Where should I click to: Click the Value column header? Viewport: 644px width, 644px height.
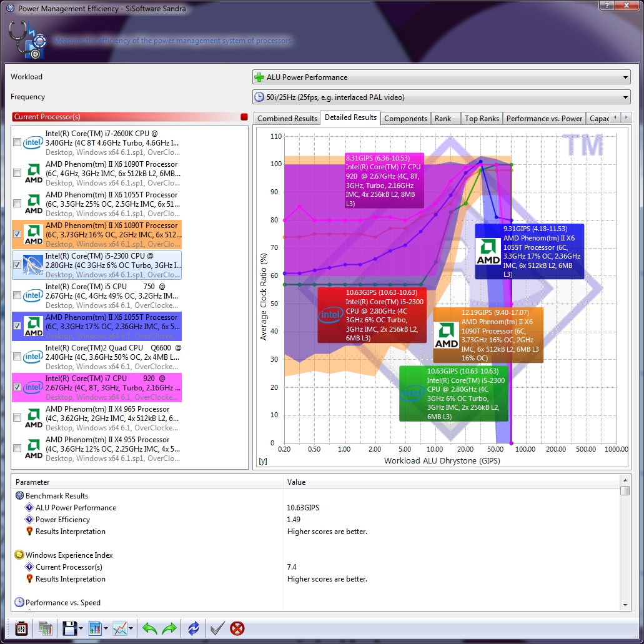point(452,482)
